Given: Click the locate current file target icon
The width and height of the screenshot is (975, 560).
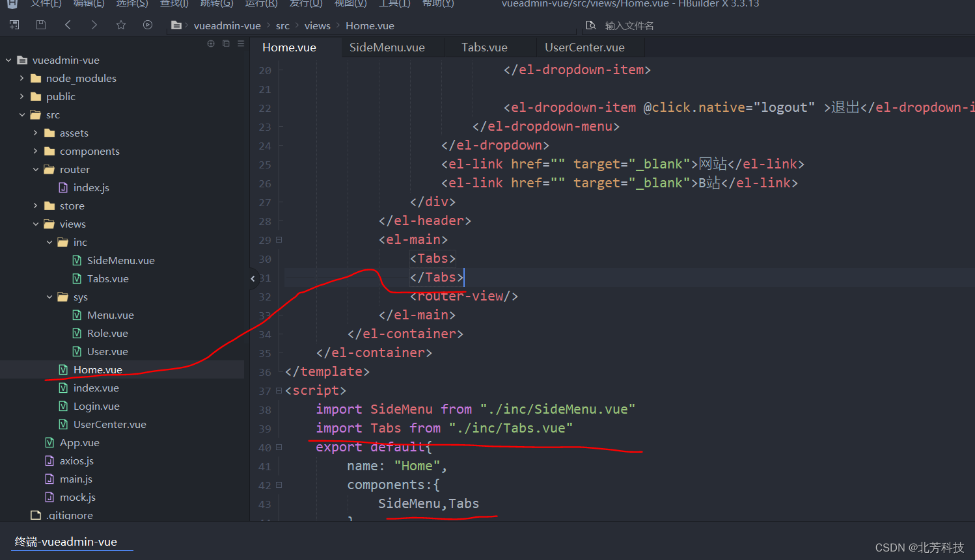Looking at the screenshot, I should point(211,44).
